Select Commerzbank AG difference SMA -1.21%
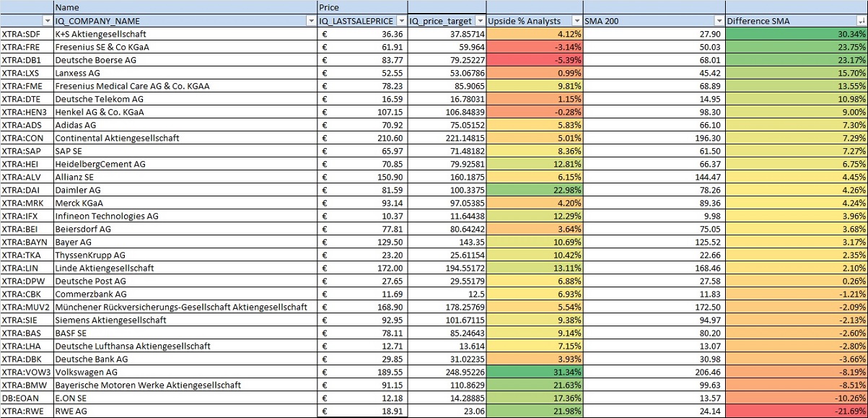This screenshot has width=868, height=418. (797, 294)
